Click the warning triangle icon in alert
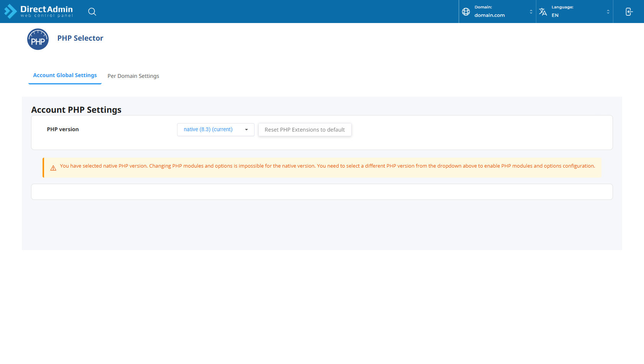Viewport: 644px width, 364px height. pos(53,168)
